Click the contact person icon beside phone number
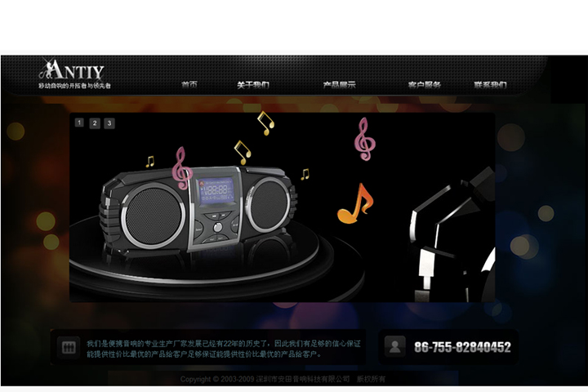 [x=395, y=347]
